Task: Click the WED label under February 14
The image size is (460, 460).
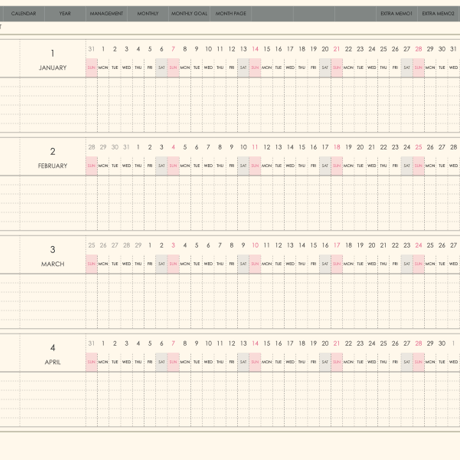Action: click(x=290, y=166)
